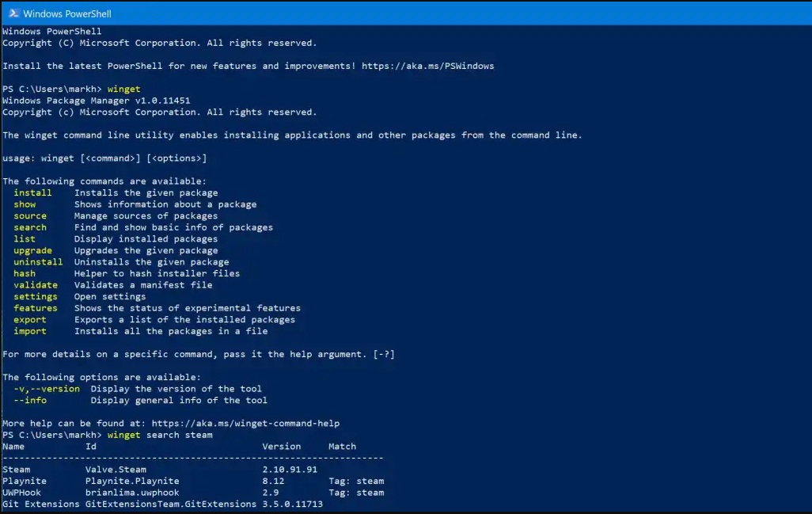Click the first 'PS C:\Users\markh> winget' prompt

coord(71,89)
